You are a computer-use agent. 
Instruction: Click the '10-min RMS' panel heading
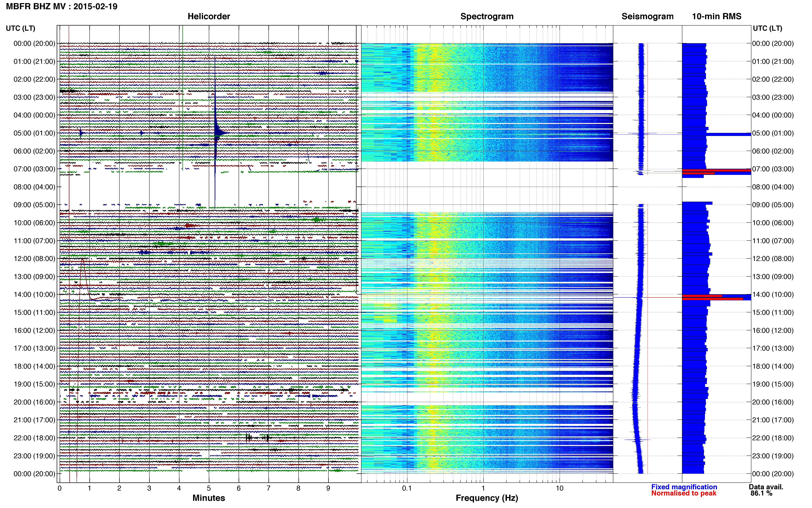(x=717, y=16)
